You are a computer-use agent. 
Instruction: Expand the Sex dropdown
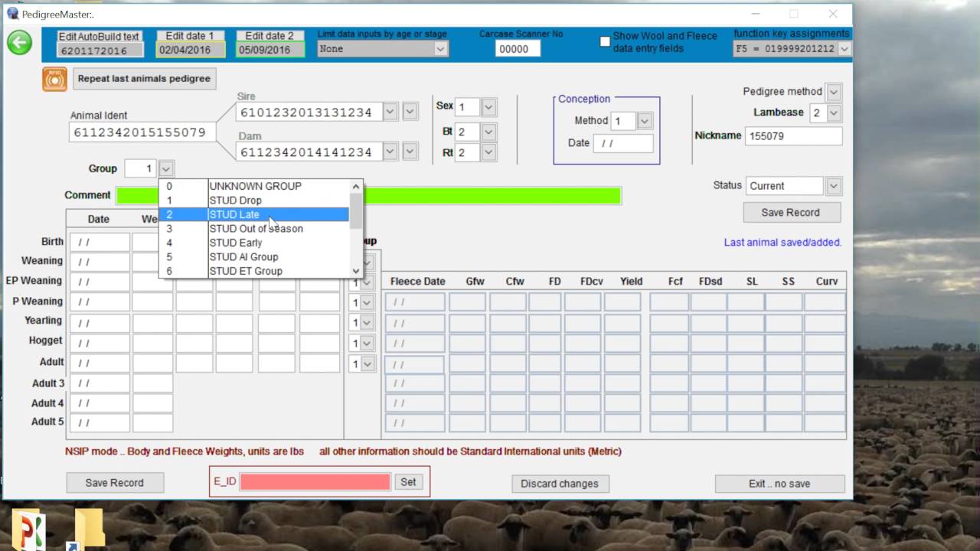click(488, 107)
